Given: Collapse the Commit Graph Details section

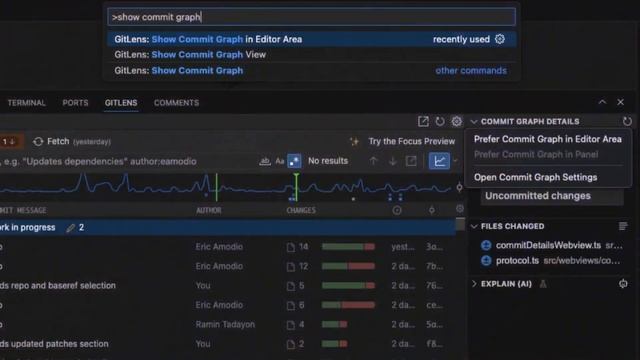Looking at the screenshot, I should tap(474, 122).
